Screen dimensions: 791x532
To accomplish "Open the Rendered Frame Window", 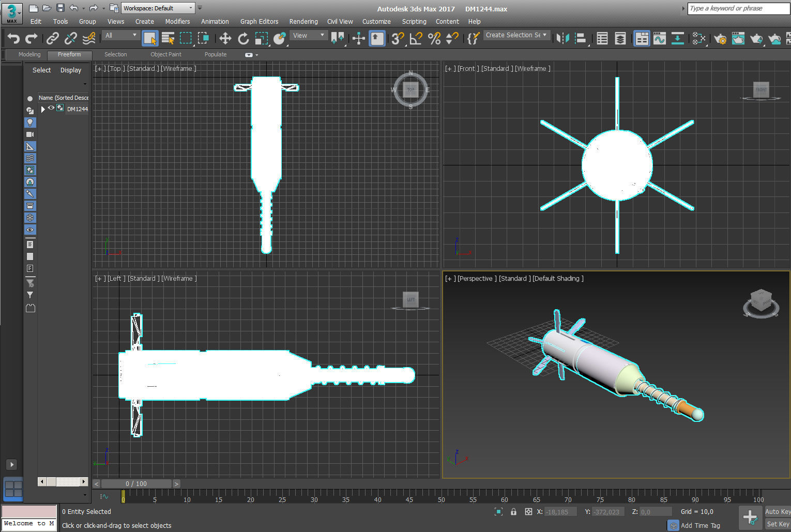I will click(x=738, y=38).
